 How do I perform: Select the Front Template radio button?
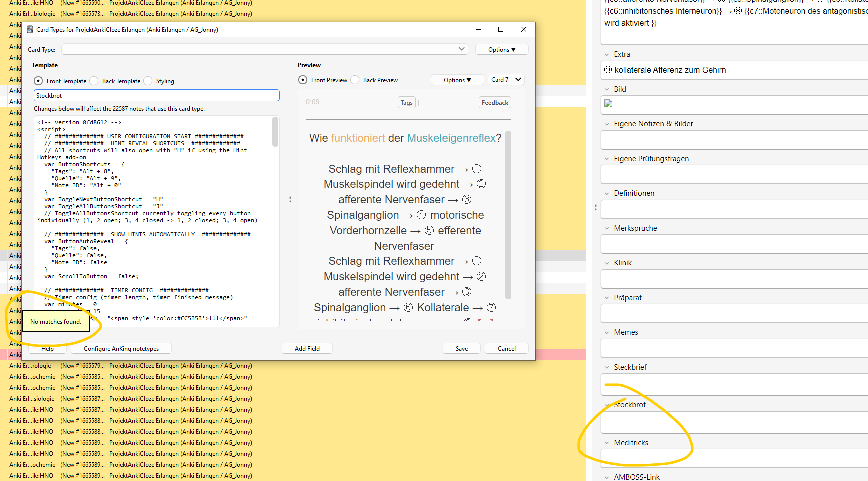click(39, 81)
